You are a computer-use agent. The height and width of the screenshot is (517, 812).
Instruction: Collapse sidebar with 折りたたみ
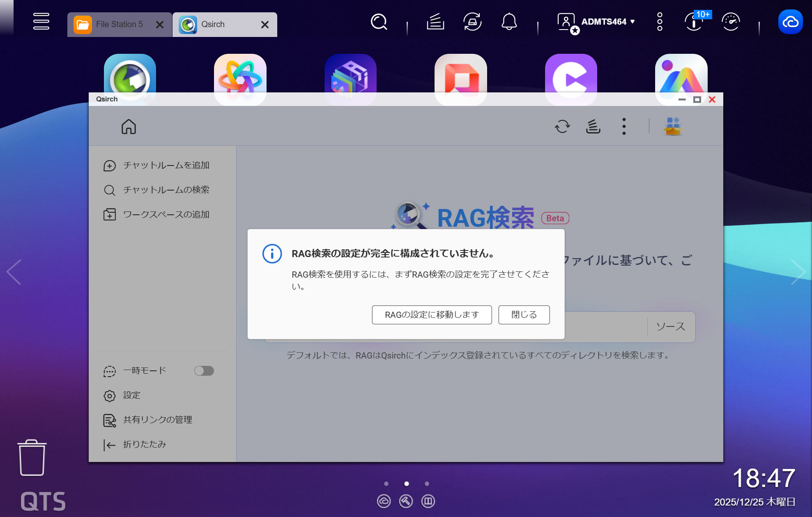(x=144, y=444)
